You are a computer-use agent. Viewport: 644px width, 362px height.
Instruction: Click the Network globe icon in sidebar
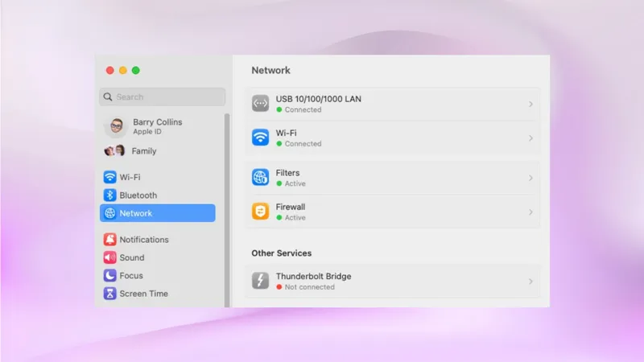(109, 213)
